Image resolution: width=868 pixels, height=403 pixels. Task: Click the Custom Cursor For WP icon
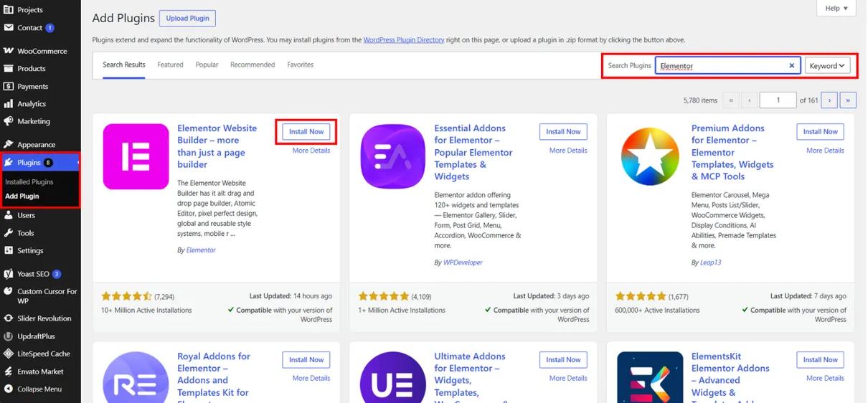pos(9,292)
